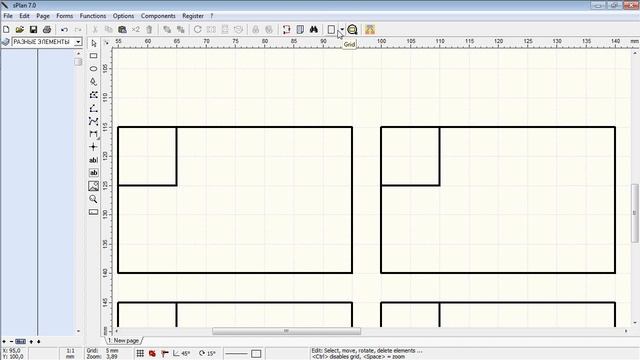
Task: Select the bottom rectangle toolbox tool
Action: coord(93,212)
